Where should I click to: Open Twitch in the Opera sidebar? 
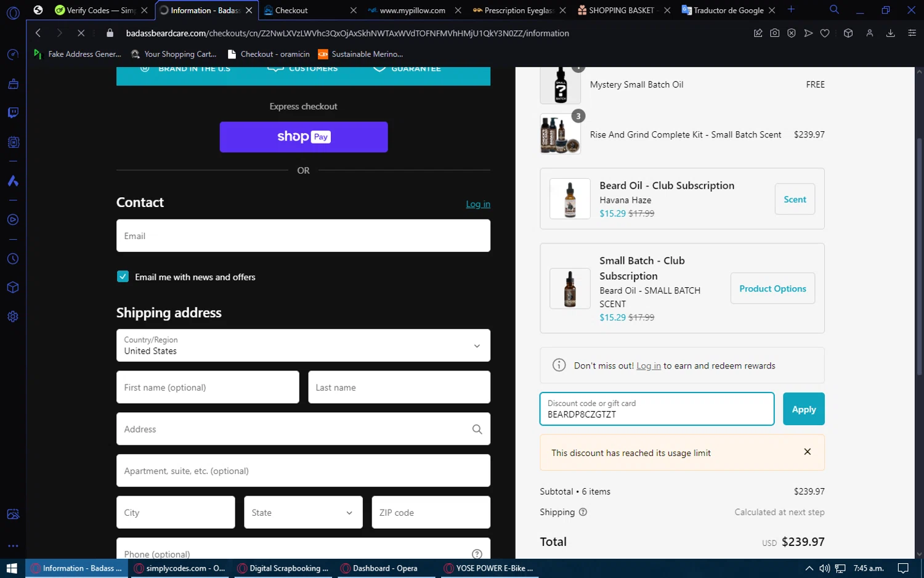pos(13,113)
